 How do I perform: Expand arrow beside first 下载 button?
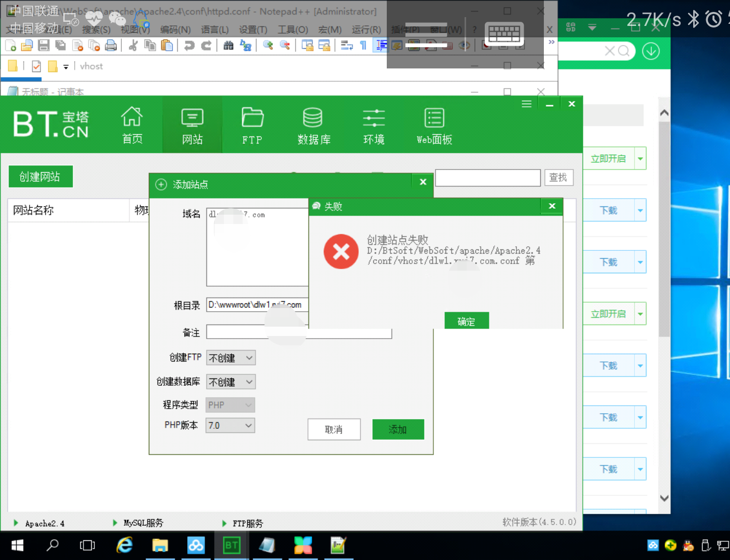pyautogui.click(x=640, y=210)
